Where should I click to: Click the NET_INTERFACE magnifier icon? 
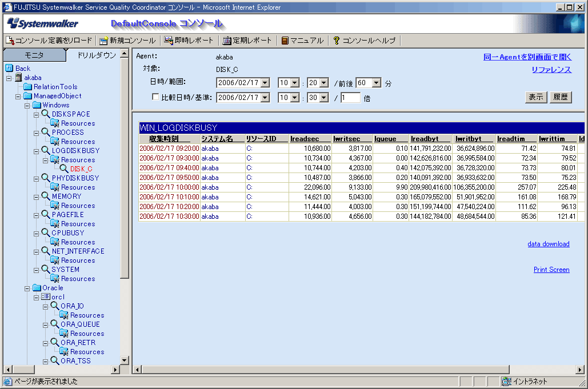[x=46, y=251]
